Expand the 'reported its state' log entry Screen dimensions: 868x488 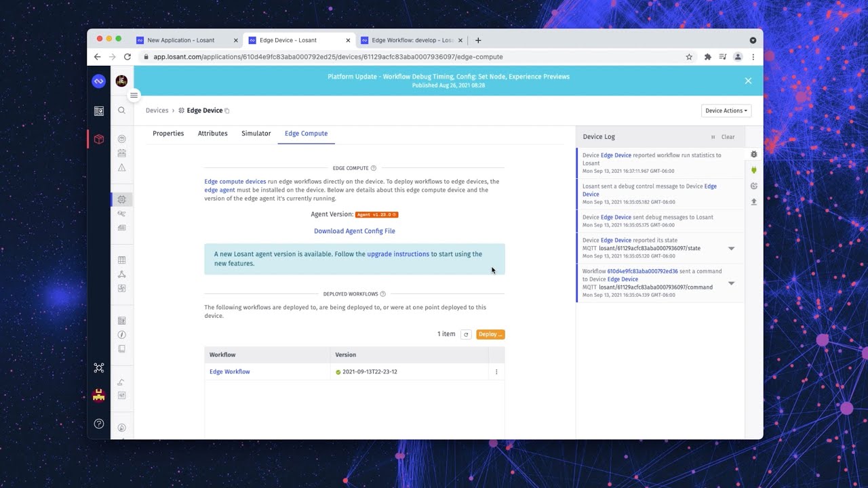click(x=731, y=249)
